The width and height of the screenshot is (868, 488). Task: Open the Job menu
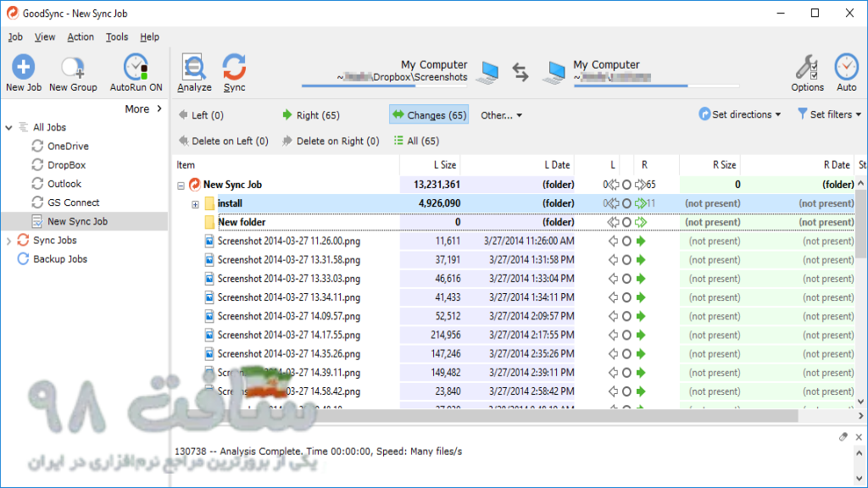[15, 37]
